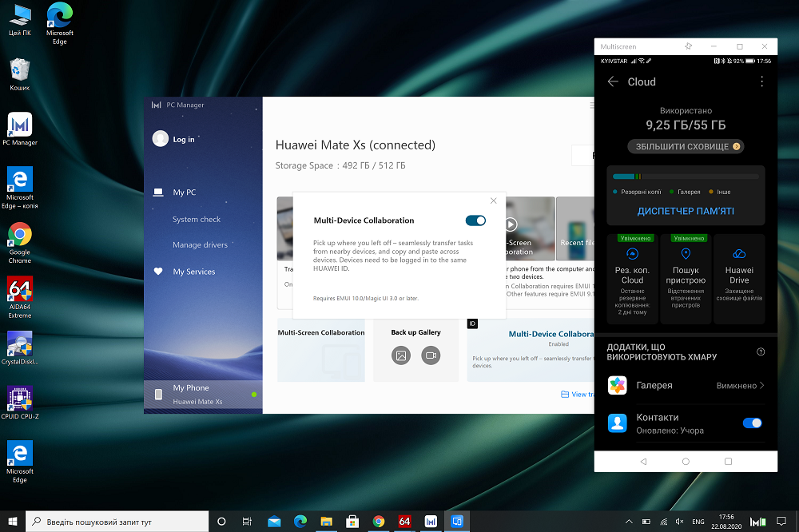799x532 pixels.
Task: Open the three-dot menu in Cloud screen
Action: pos(761,81)
